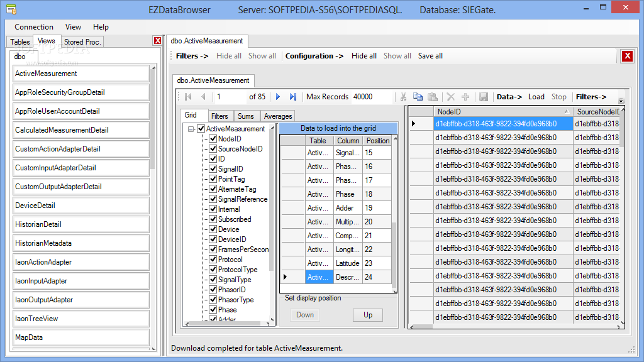Open the CalculatedMeasurementDetail view
The image size is (644, 362).
coord(81,130)
